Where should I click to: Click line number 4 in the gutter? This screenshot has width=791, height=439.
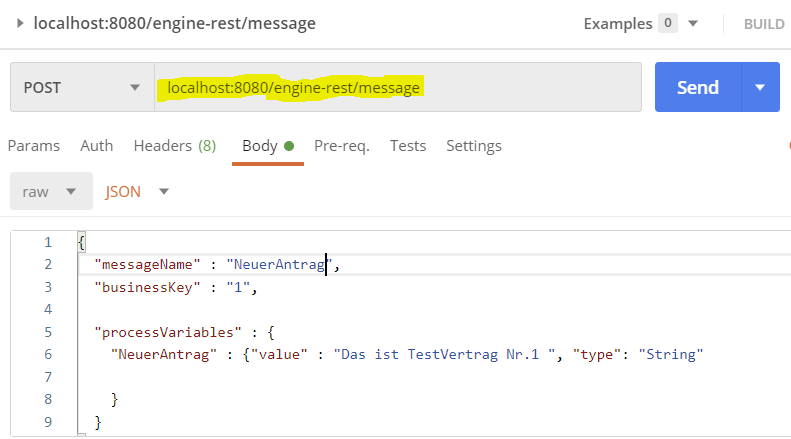pyautogui.click(x=48, y=309)
